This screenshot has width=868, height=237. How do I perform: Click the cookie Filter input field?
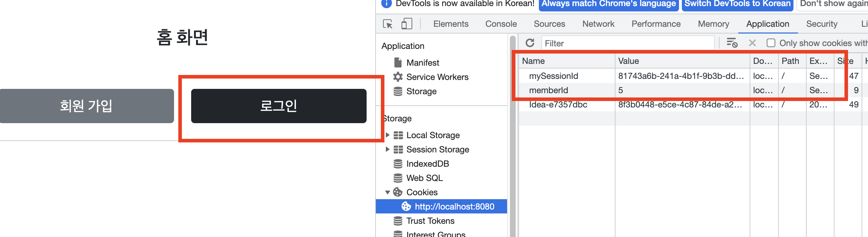coord(628,43)
